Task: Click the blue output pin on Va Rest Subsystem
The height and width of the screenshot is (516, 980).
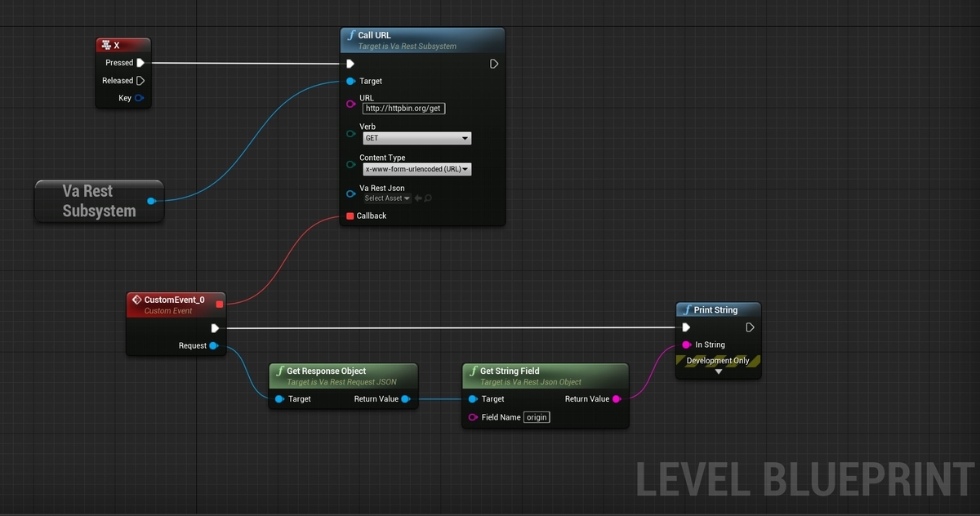Action: [x=151, y=200]
